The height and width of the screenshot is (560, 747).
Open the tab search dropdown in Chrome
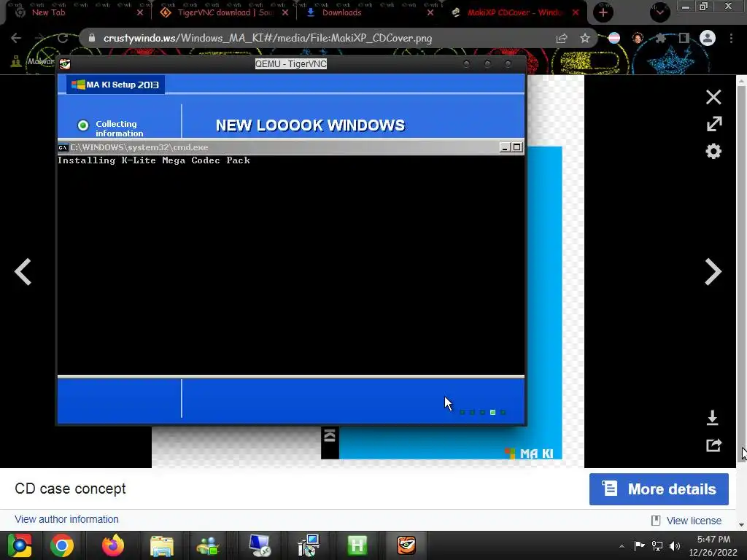[x=659, y=12]
